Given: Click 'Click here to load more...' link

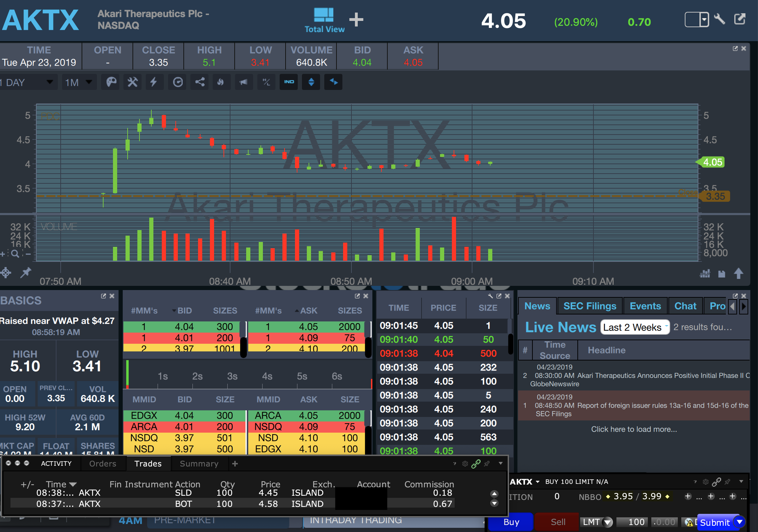Looking at the screenshot, I should [x=634, y=429].
